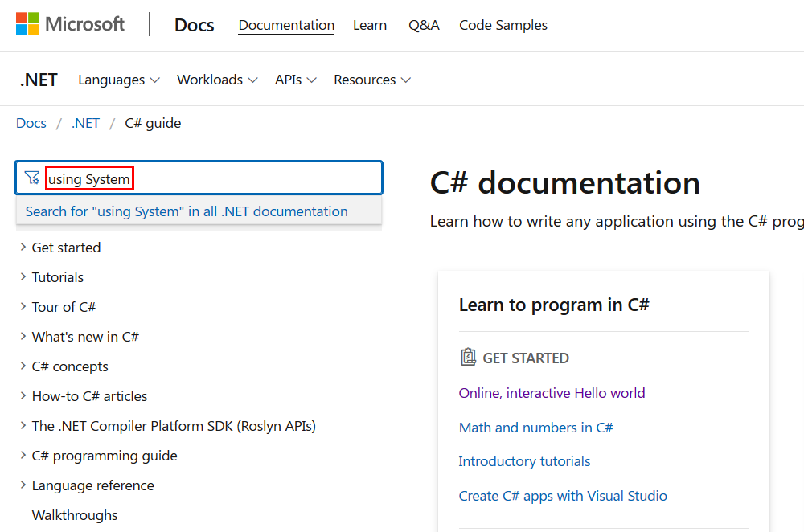Click the .NET brand link
Image resolution: width=804 pixels, height=532 pixels.
tap(39, 80)
